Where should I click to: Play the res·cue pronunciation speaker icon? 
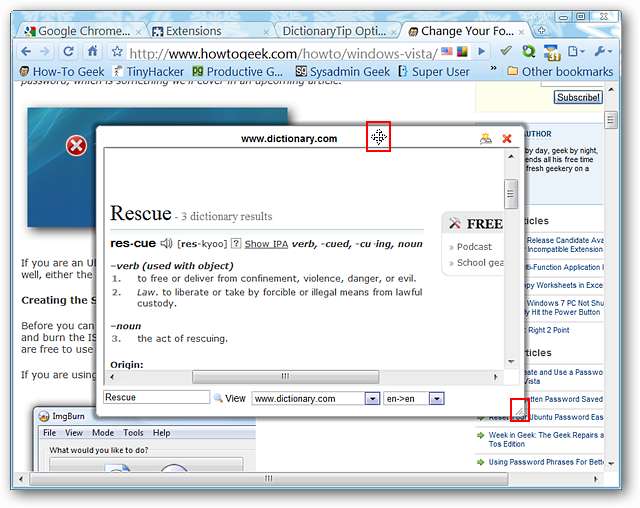(x=166, y=244)
